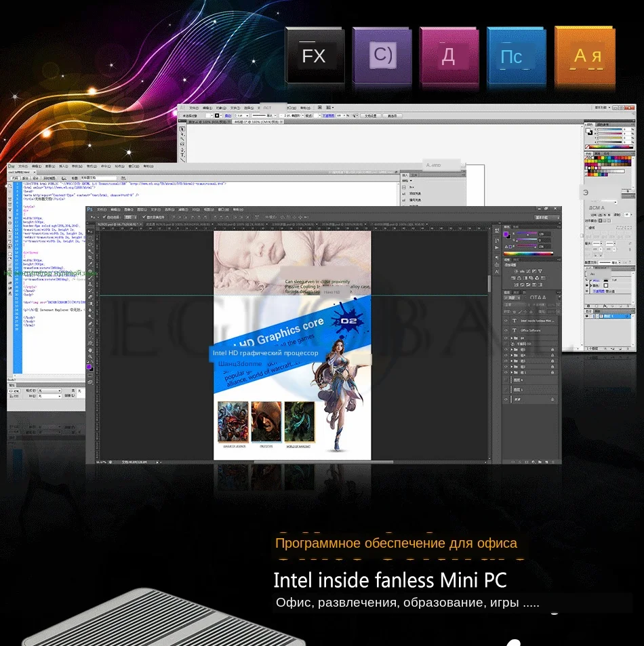The height and width of the screenshot is (646, 644).
Task: Open Dreamweaver File menu
Action: 23,166
